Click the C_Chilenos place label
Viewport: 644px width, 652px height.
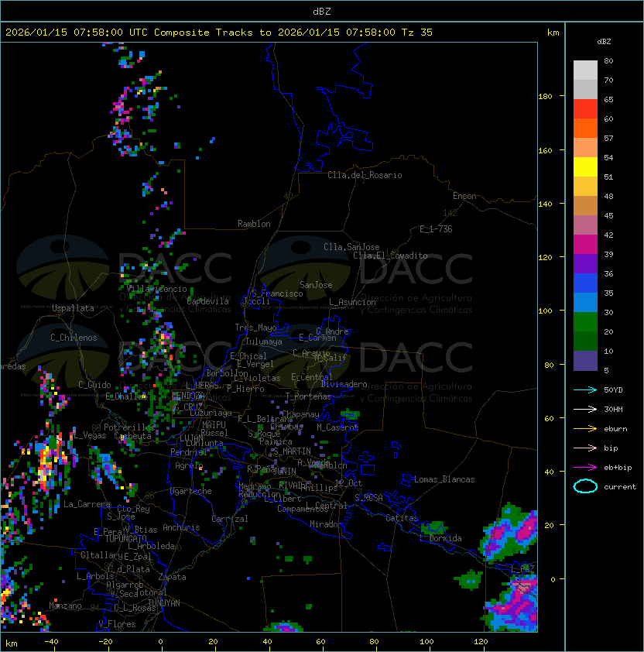pyautogui.click(x=74, y=338)
